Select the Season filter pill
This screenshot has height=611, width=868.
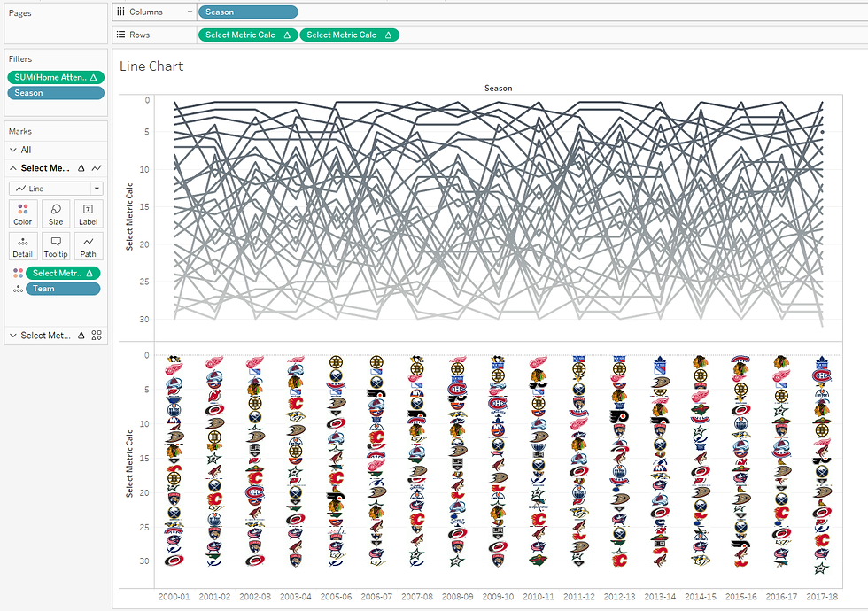56,93
